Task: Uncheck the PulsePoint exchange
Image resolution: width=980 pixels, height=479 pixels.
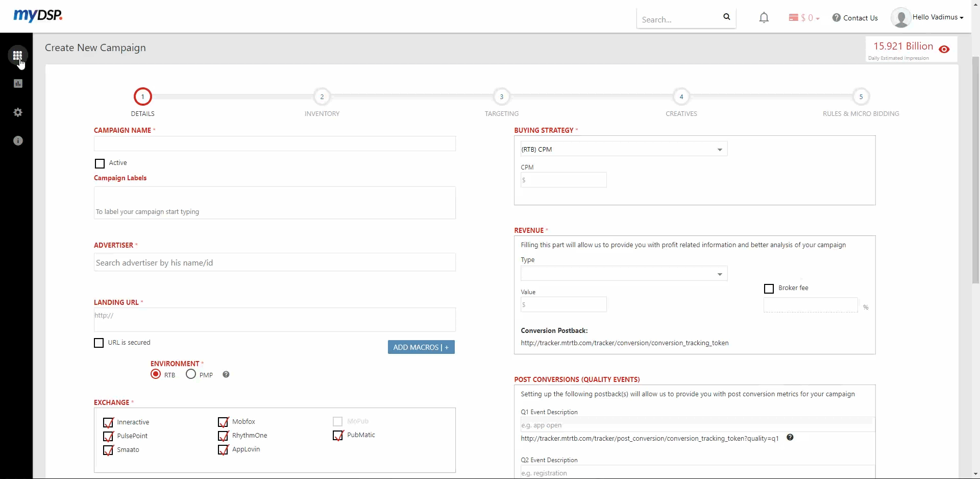Action: [108, 436]
